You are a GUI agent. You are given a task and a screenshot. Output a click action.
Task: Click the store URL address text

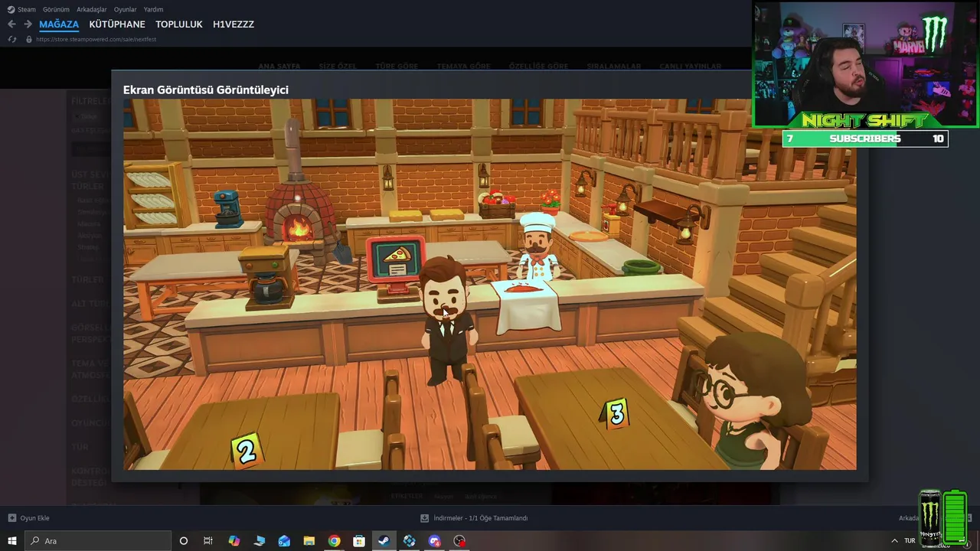96,39
